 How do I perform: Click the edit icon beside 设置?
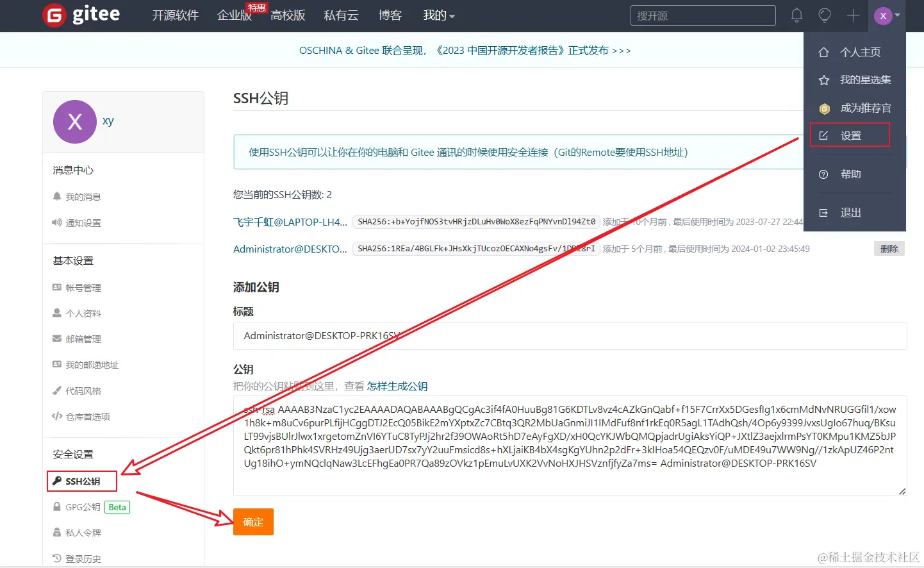click(x=824, y=135)
